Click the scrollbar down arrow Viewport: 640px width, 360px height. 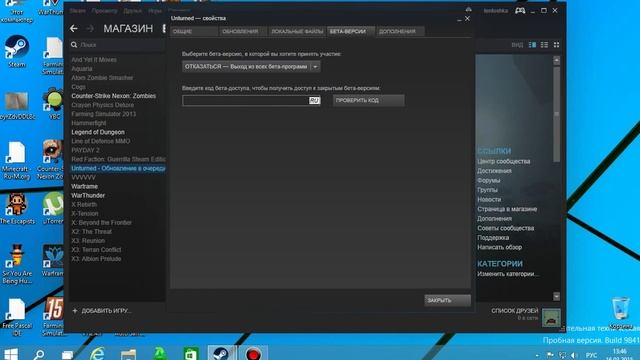[556, 296]
